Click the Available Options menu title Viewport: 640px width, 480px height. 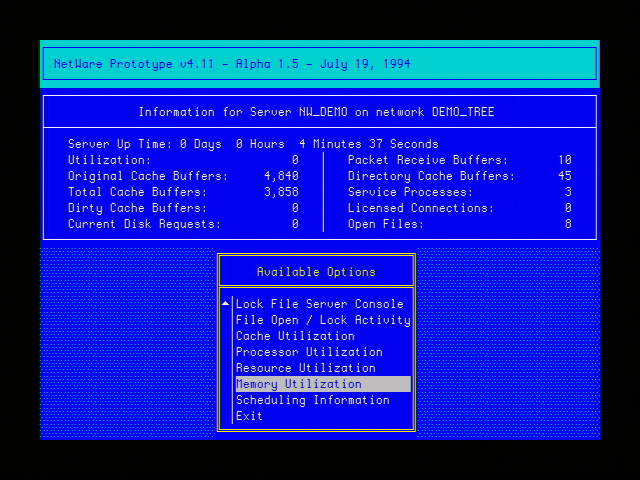(x=316, y=272)
